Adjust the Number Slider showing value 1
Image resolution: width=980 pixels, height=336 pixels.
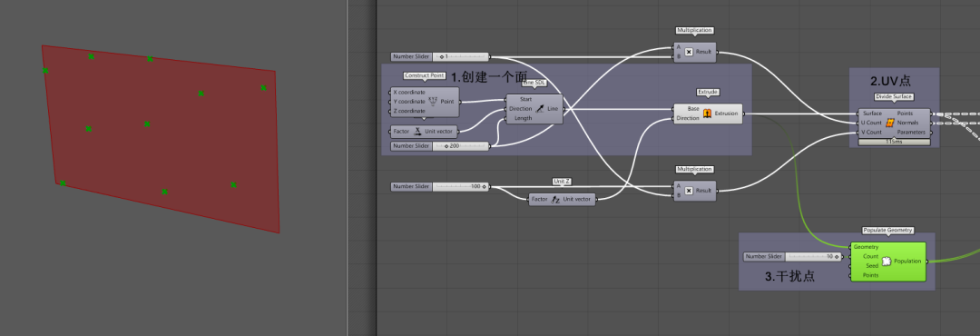[440, 56]
